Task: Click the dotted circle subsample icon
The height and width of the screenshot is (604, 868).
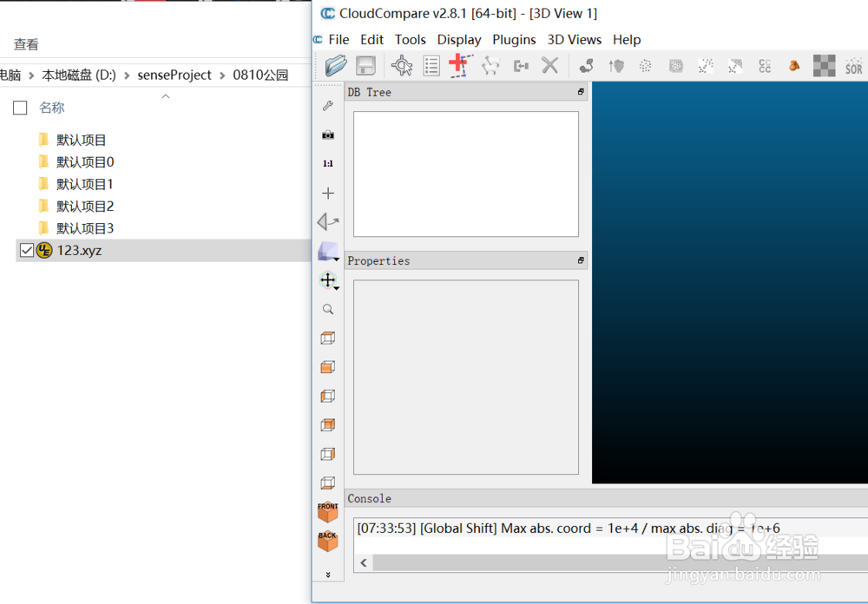Action: pyautogui.click(x=645, y=66)
